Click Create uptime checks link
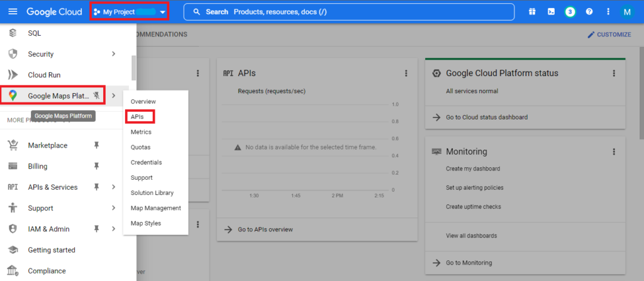 [x=474, y=207]
